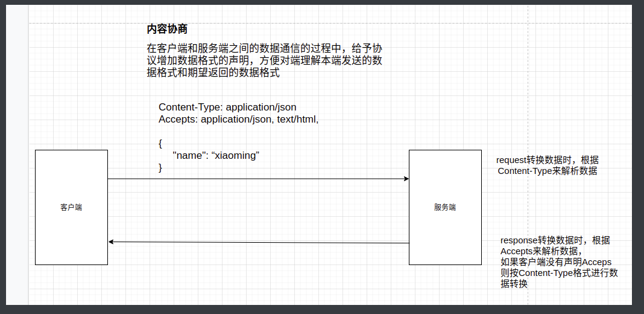Select the note about request转换数据时
Image resolution: width=644 pixels, height=314 pixels.
[x=548, y=165]
